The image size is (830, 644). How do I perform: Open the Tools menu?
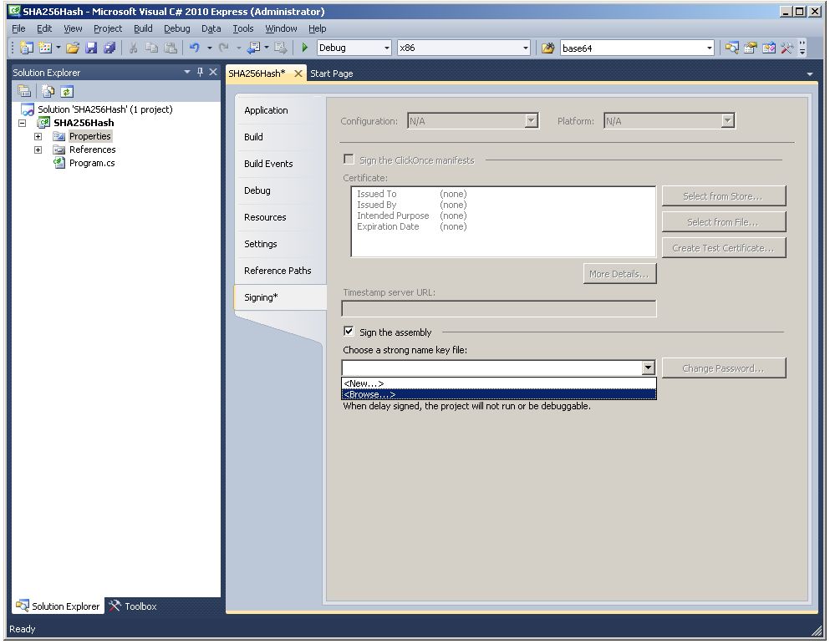[243, 28]
